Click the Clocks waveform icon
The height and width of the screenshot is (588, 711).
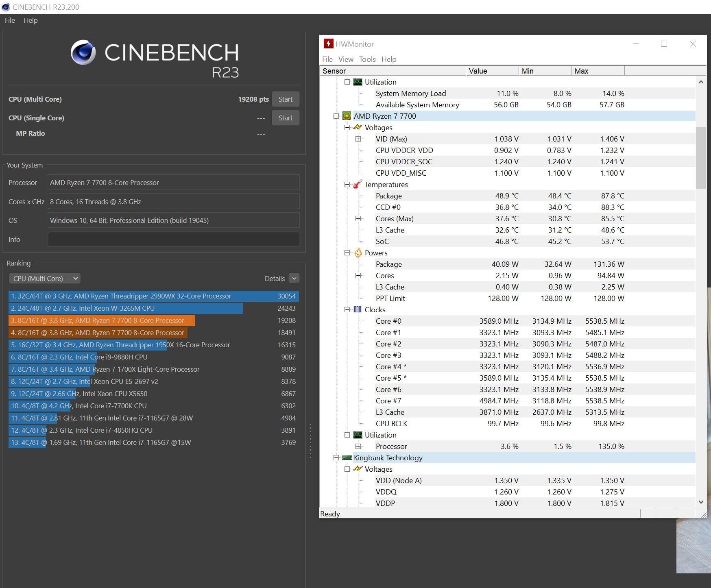[x=358, y=309]
